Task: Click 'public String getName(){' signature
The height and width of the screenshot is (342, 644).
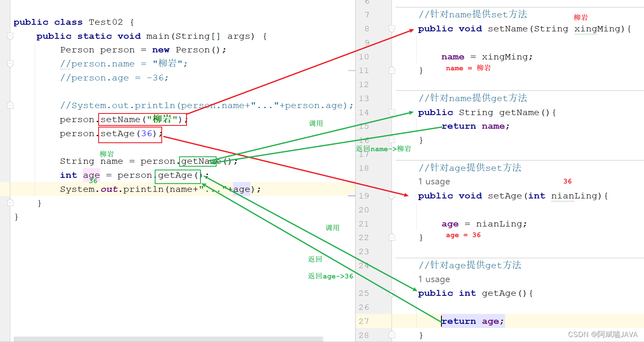Action: [x=487, y=113]
